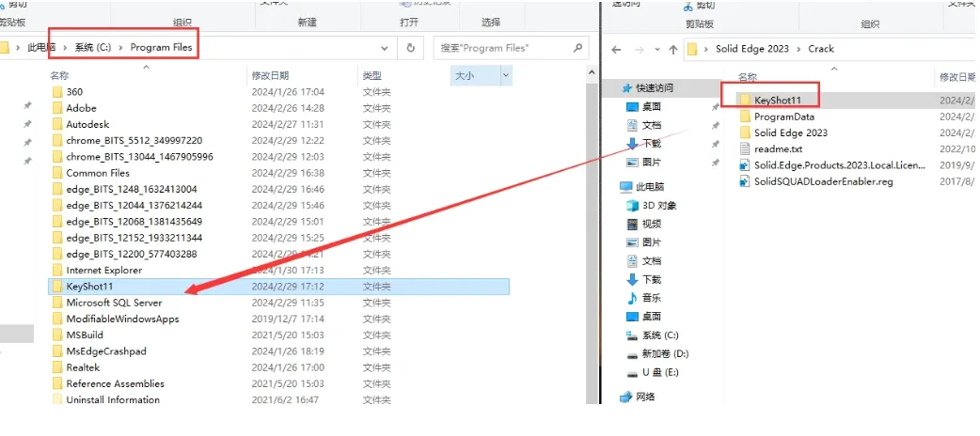Image resolution: width=980 pixels, height=436 pixels.
Task: Select the Internet Explorer folder icon
Action: point(56,271)
